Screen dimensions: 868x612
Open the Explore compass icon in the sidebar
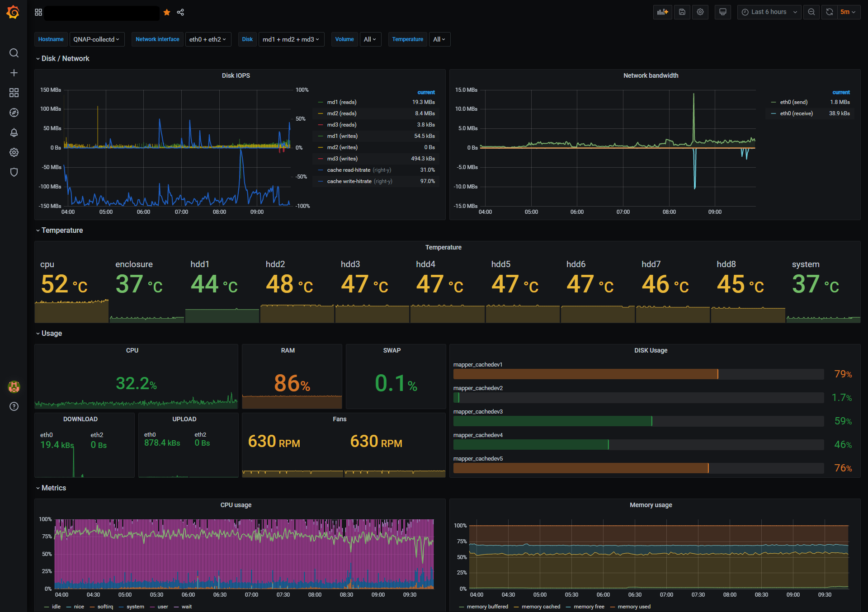pyautogui.click(x=14, y=113)
